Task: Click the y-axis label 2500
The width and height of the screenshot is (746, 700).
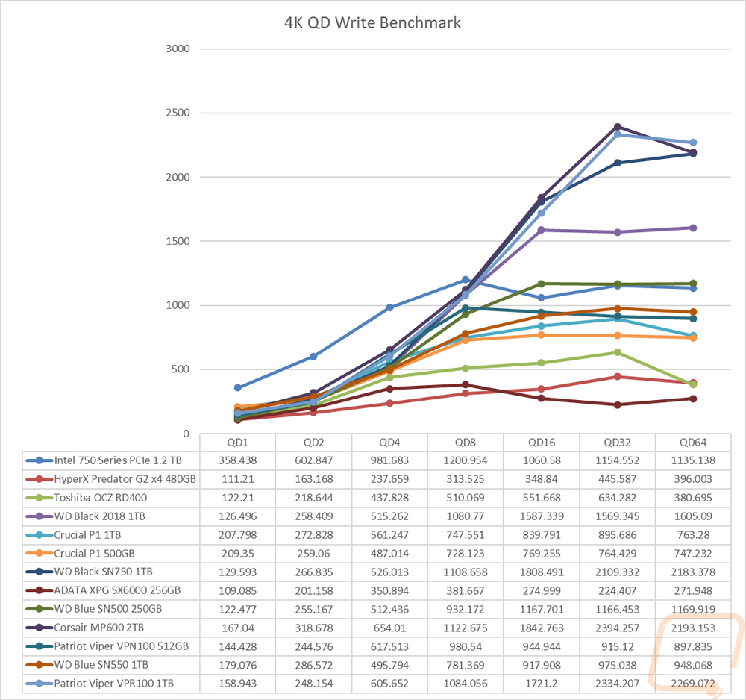Action: (x=178, y=113)
